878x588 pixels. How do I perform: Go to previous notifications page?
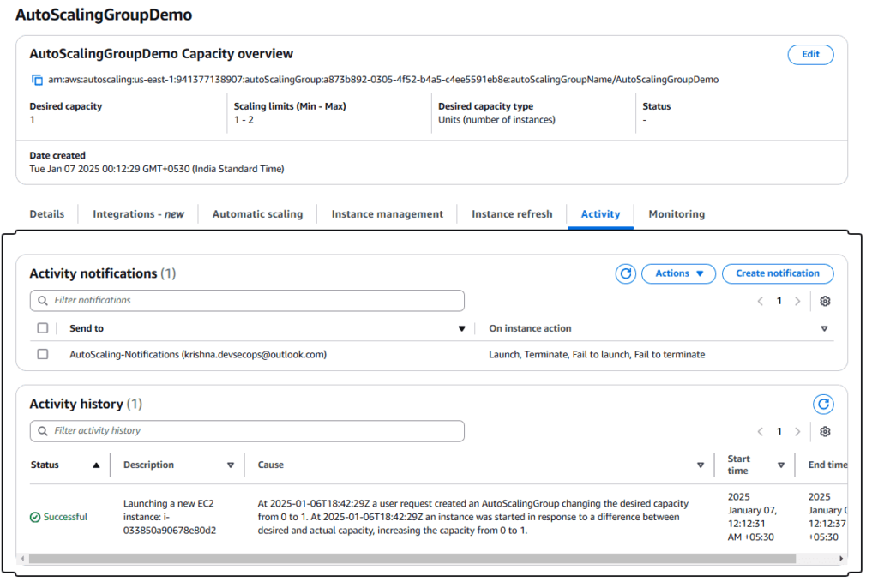tap(760, 301)
